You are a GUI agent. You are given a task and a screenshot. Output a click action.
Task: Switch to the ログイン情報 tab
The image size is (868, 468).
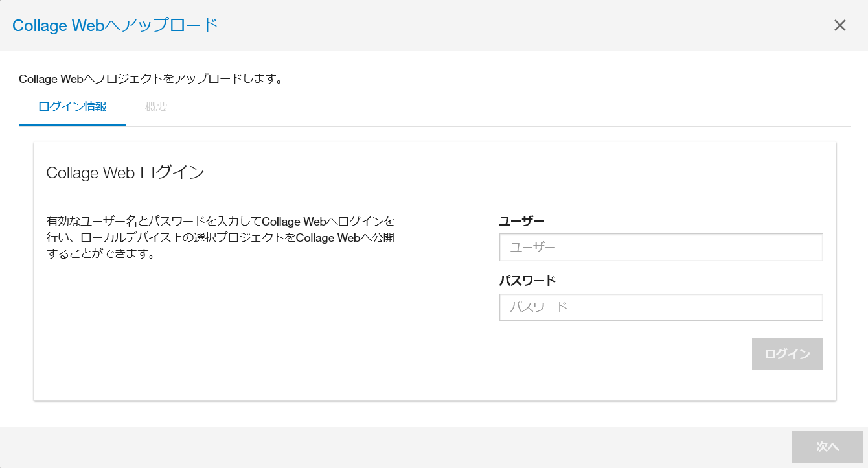pos(73,107)
